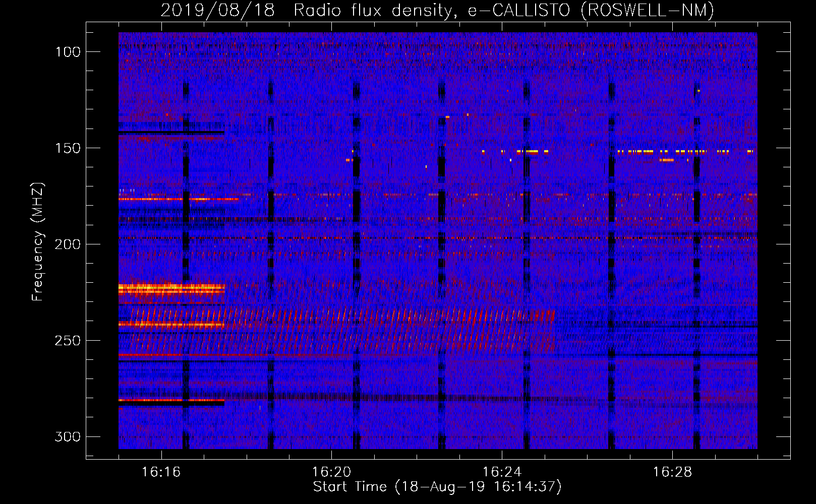Click the 16:24 time tick label
This screenshot has height=504, width=816.
502,472
